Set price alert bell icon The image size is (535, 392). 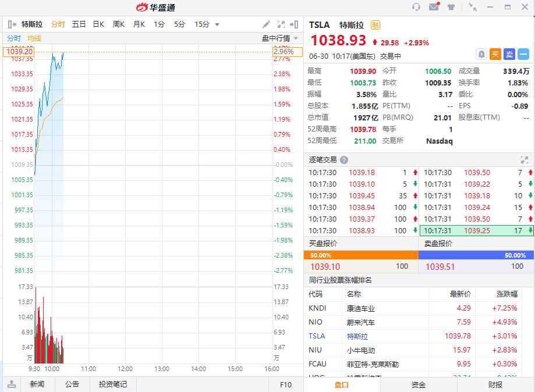pyautogui.click(x=481, y=54)
